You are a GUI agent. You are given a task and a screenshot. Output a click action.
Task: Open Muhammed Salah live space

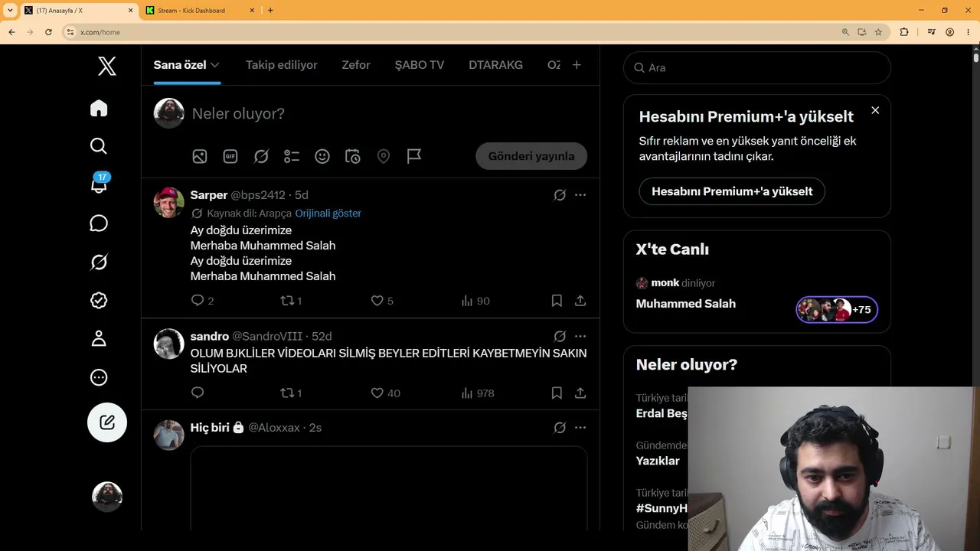tap(686, 304)
